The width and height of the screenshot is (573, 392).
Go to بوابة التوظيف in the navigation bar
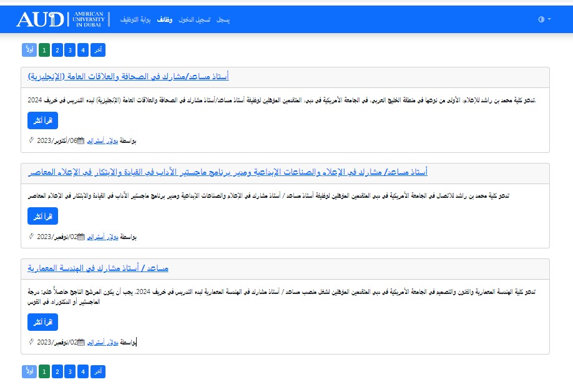(135, 19)
